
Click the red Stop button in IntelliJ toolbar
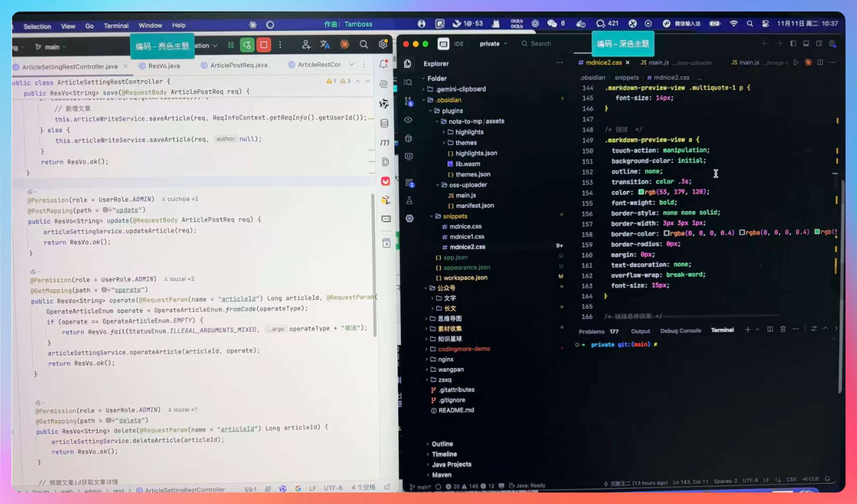pyautogui.click(x=264, y=45)
